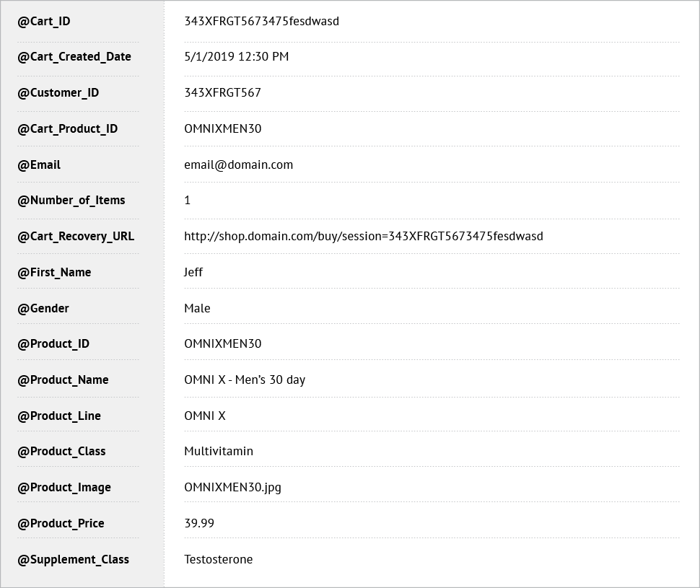700x588 pixels.
Task: Click the @Number_of_Items label
Action: pyautogui.click(x=71, y=201)
